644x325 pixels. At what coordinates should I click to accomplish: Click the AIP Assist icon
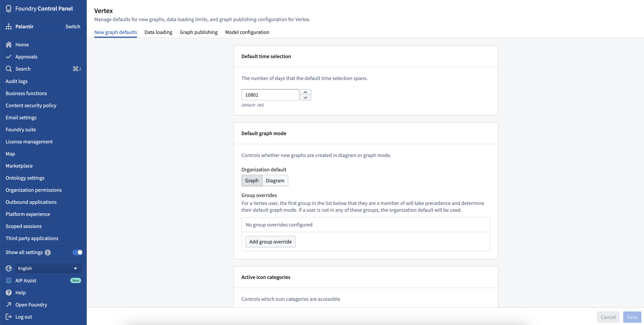click(9, 280)
